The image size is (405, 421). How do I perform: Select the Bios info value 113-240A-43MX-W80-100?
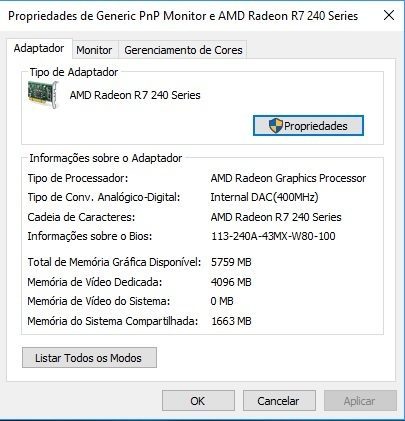[x=273, y=236]
